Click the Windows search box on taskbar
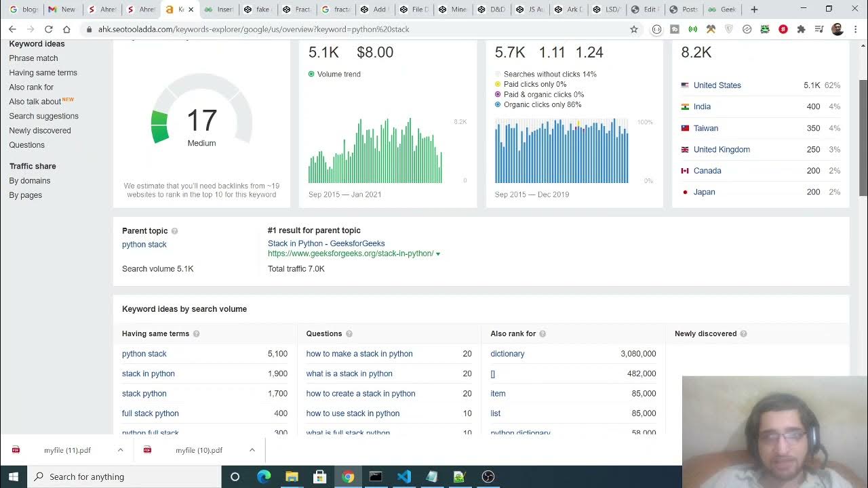 click(125, 476)
